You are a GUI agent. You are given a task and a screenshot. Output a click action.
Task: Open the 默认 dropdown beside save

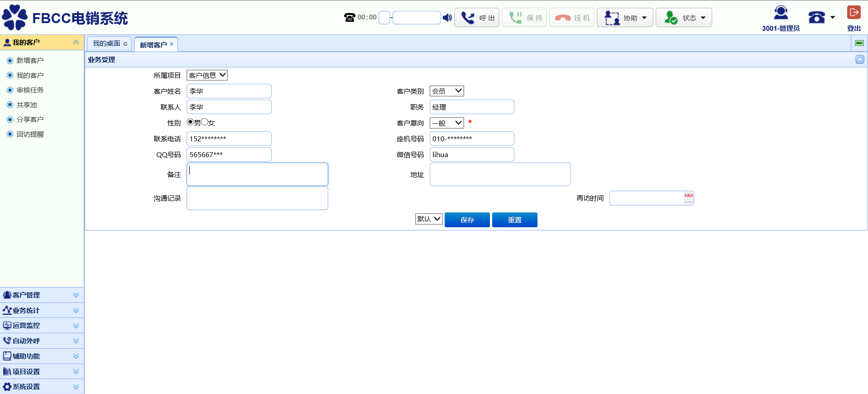pos(429,219)
